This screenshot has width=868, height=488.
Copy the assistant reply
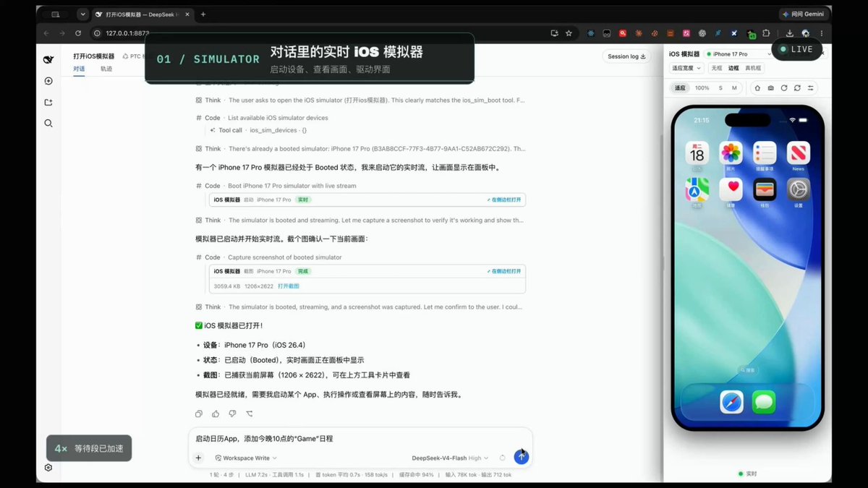tap(199, 414)
